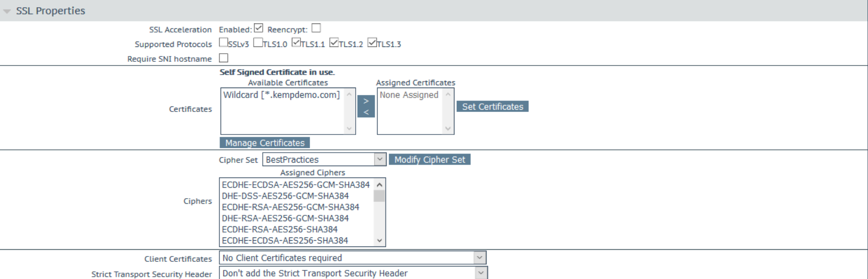The height and width of the screenshot is (279, 868).
Task: Enable the SSLv3 protocol checkbox
Action: tap(223, 43)
